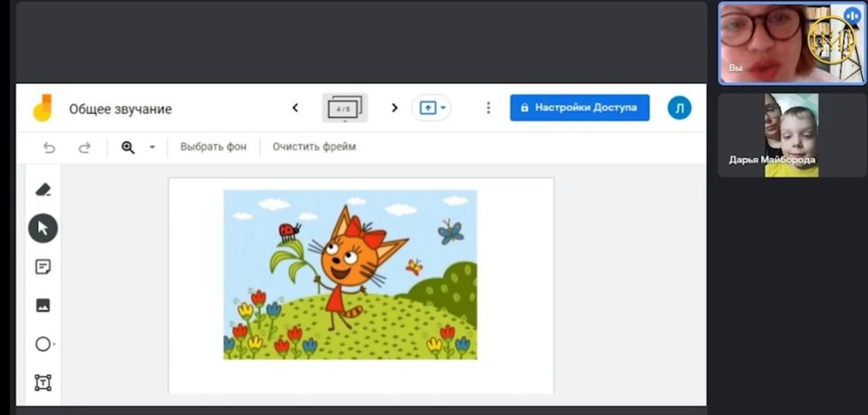Select the Eraser tool
The height and width of the screenshot is (415, 868).
tap(43, 189)
